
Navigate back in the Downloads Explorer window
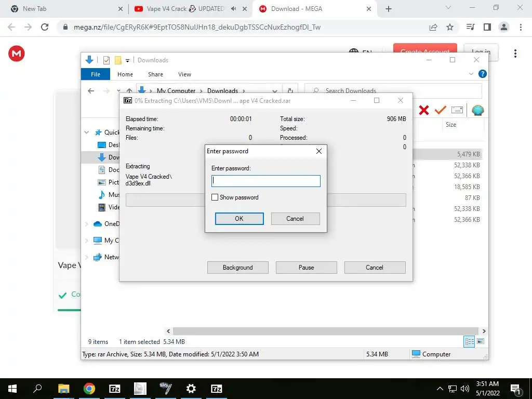[x=90, y=90]
